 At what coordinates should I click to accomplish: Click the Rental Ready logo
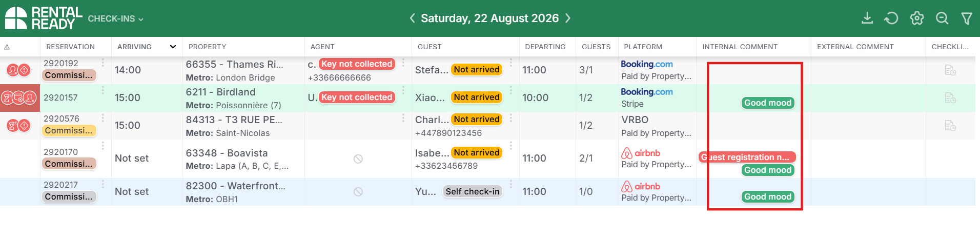pyautogui.click(x=44, y=18)
